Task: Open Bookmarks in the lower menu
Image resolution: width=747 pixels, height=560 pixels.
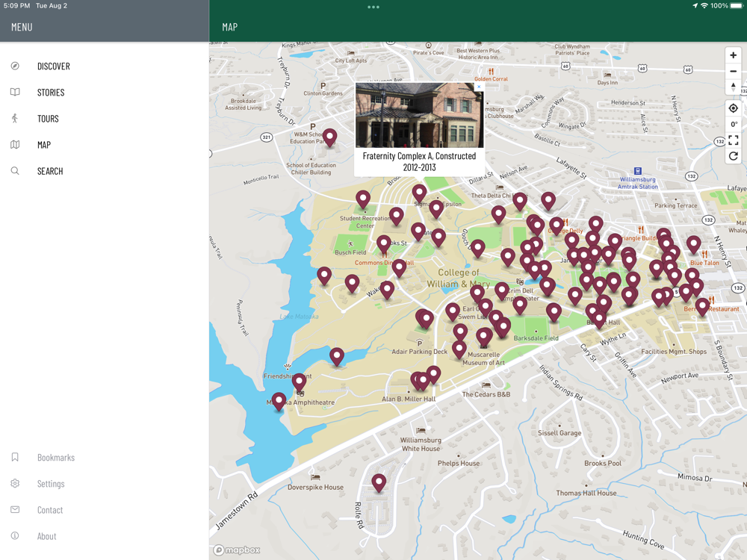Action: point(56,458)
